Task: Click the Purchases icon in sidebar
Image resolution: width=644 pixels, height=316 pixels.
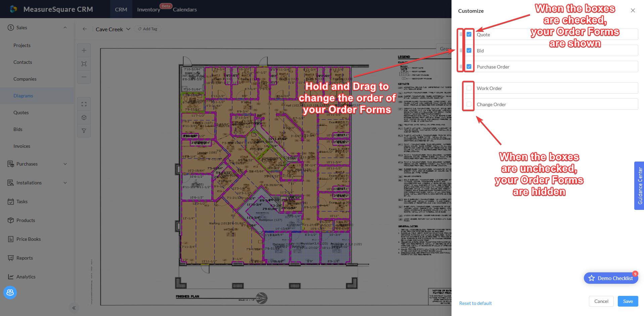Action: tap(11, 164)
